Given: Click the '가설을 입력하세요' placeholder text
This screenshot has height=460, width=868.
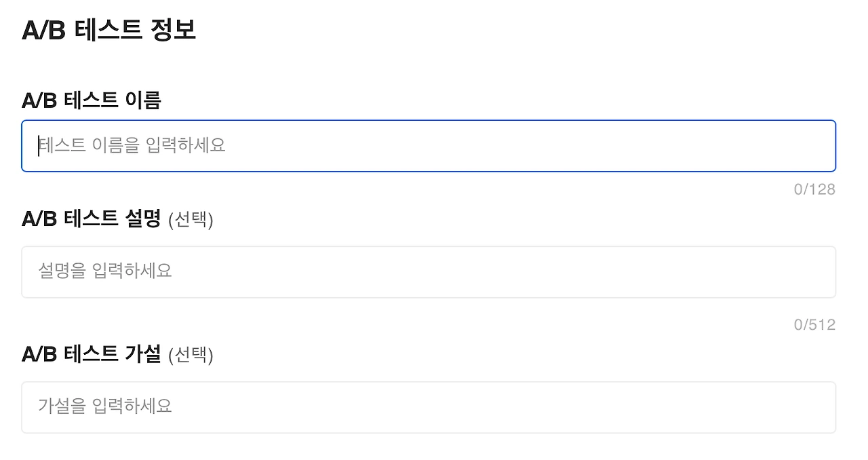Looking at the screenshot, I should click(x=105, y=406).
